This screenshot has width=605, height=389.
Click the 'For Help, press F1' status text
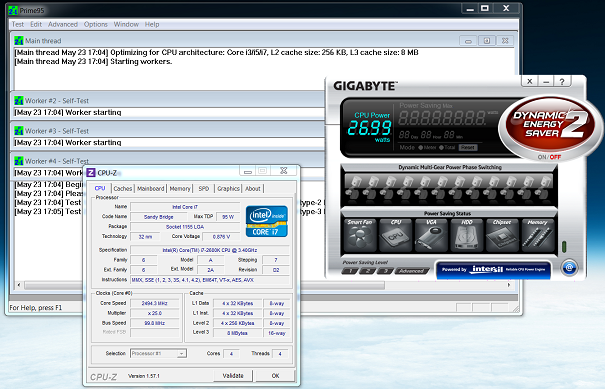tap(35, 308)
